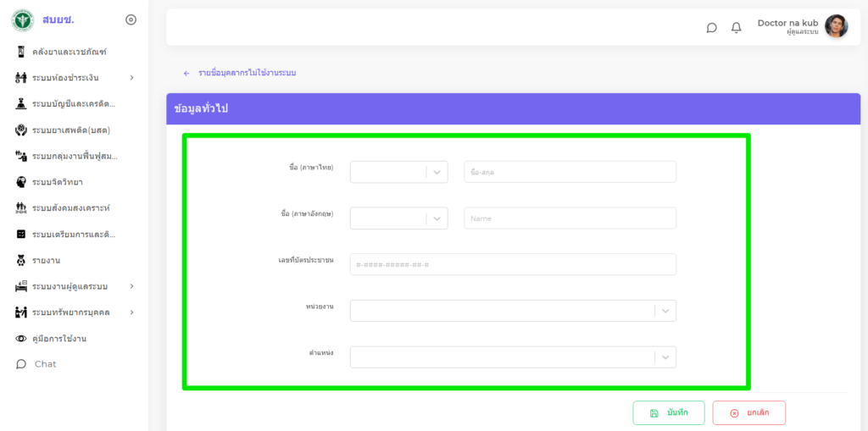868x431 pixels.
Task: Expand ระบบงานผู้ดูแลระบบ submenu
Action: (131, 286)
